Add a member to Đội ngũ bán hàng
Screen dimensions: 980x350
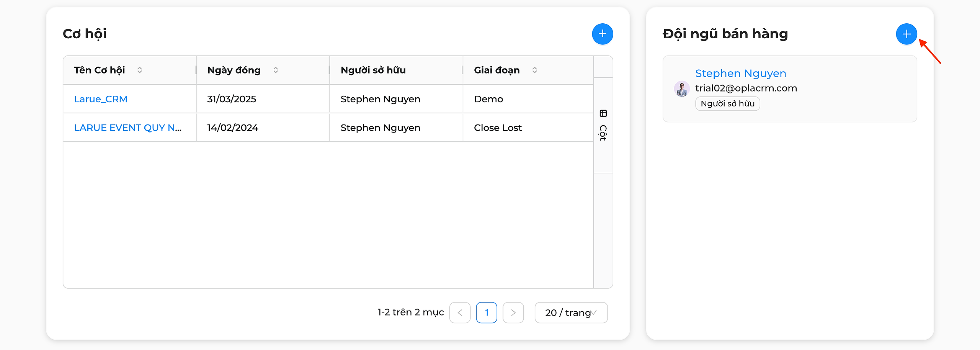(906, 34)
